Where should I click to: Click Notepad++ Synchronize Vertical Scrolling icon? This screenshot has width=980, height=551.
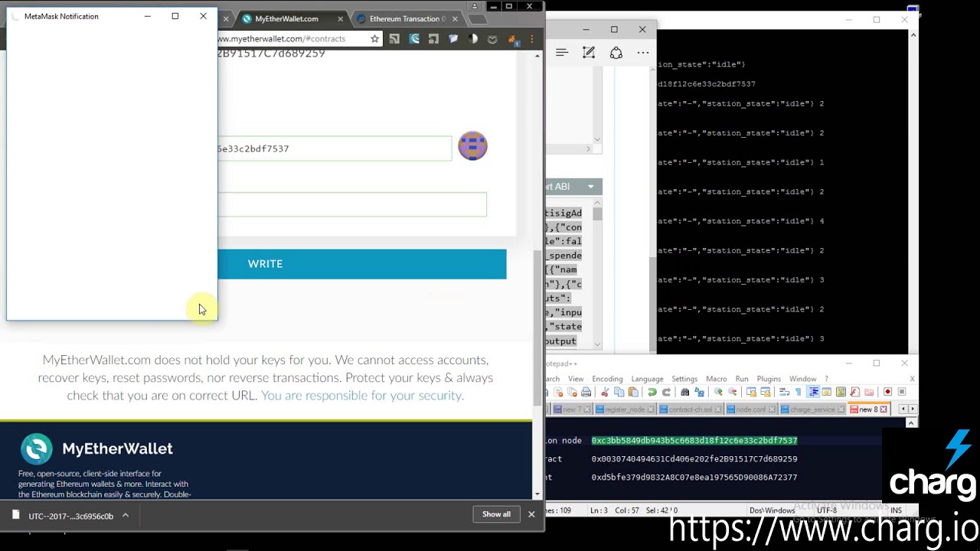pos(751,392)
